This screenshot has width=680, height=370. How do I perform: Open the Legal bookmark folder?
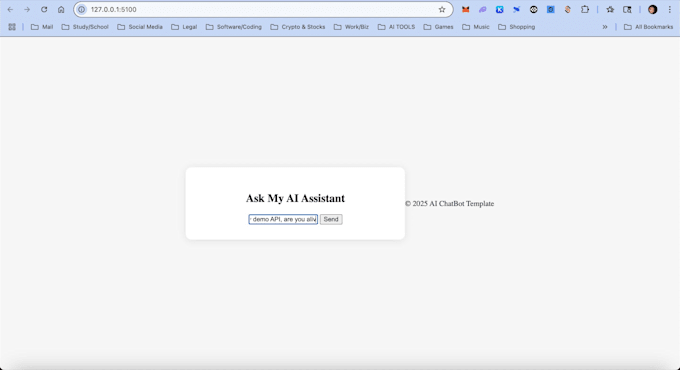click(184, 27)
